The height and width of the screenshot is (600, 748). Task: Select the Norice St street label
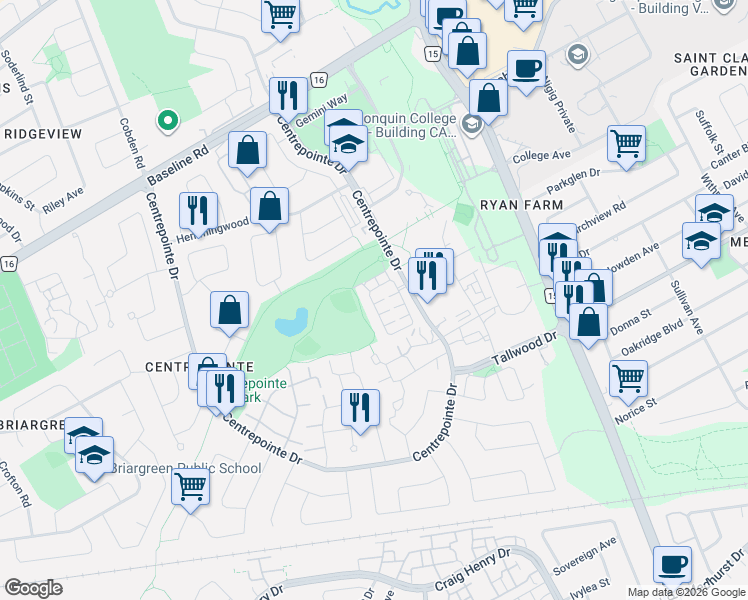point(636,411)
